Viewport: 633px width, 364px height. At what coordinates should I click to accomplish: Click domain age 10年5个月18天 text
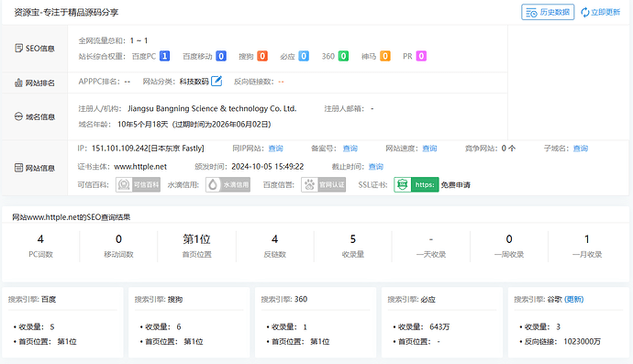(x=143, y=125)
